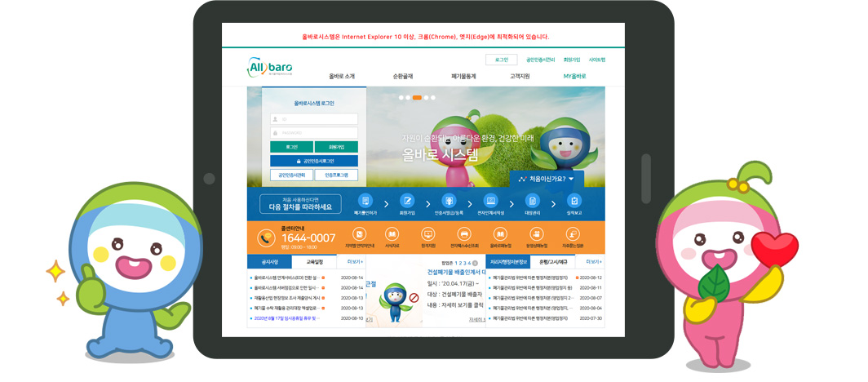868x382 pixels.
Task: Click the 1644-0007 call center number
Action: click(x=308, y=238)
